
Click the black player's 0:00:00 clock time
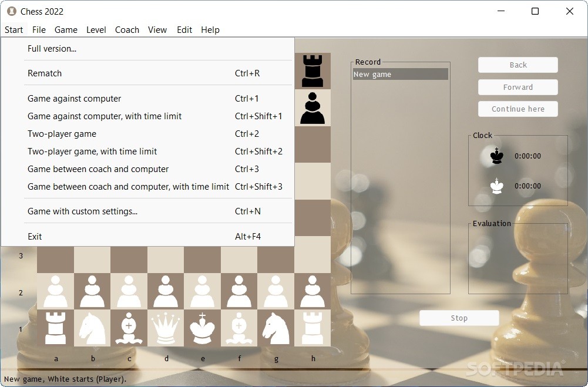click(x=527, y=156)
